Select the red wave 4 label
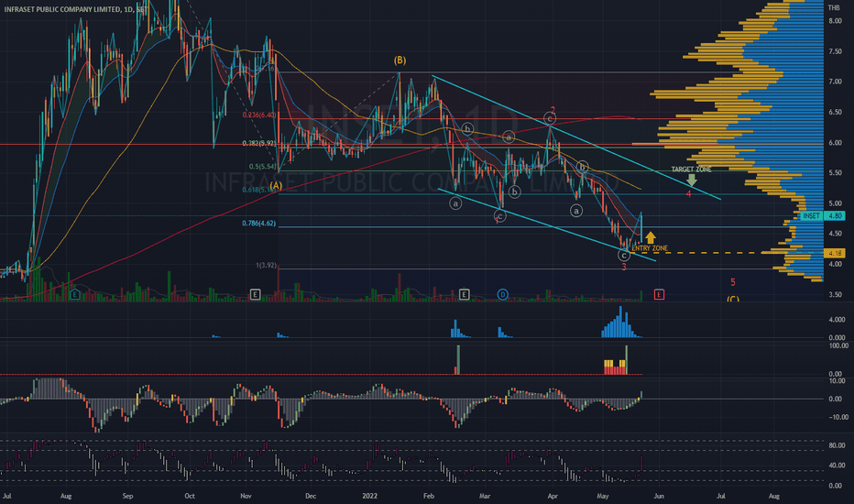Image resolution: width=854 pixels, height=504 pixels. click(688, 194)
